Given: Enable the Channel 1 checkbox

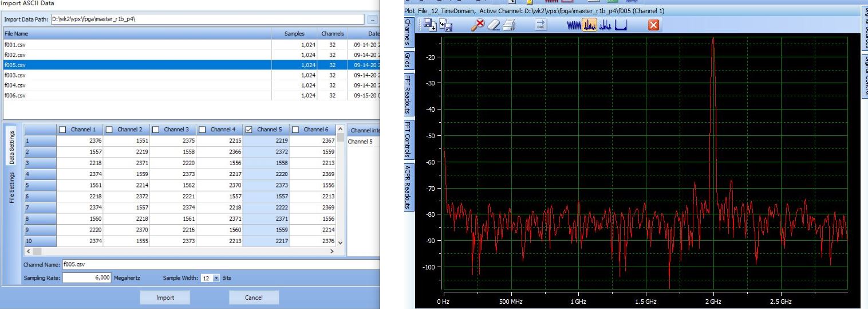Looking at the screenshot, I should point(62,129).
